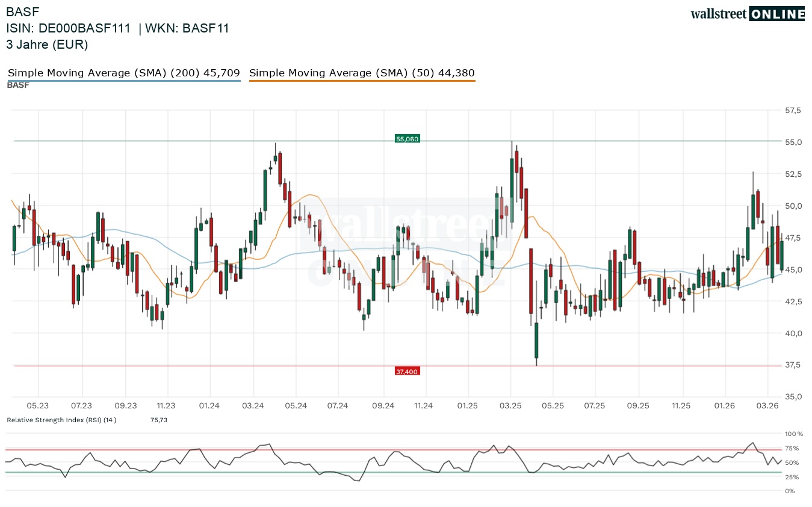Click the red 37,400 support label

(406, 372)
